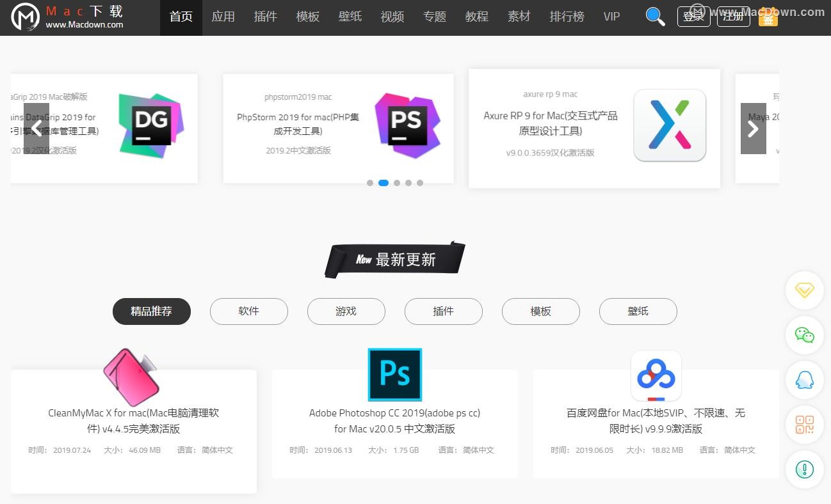Open the VIP navigation item
This screenshot has width=831, height=504.
click(x=611, y=17)
